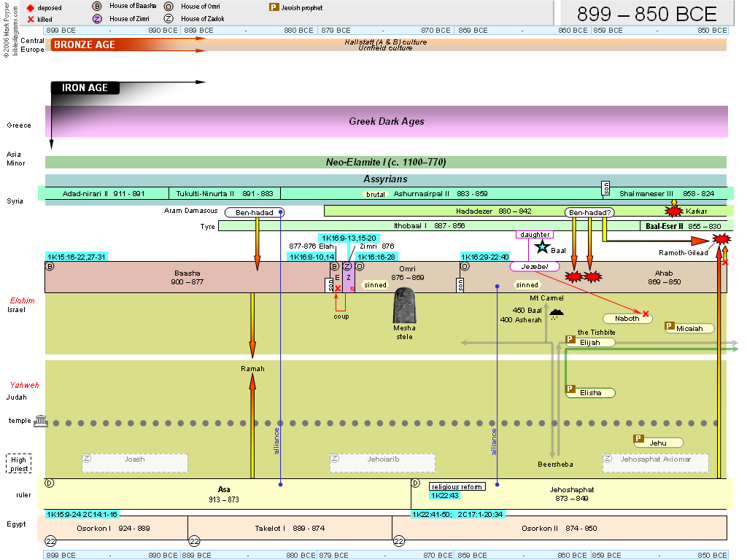
Task: Click the Greek Dark Ages purple band
Action: pos(386,121)
